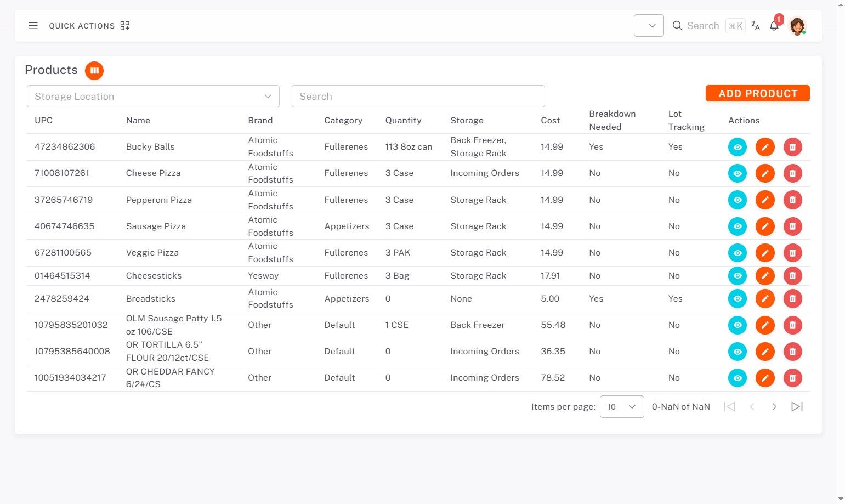Open the empty dropdown in the top bar
This screenshot has width=845, height=504.
pyautogui.click(x=649, y=26)
